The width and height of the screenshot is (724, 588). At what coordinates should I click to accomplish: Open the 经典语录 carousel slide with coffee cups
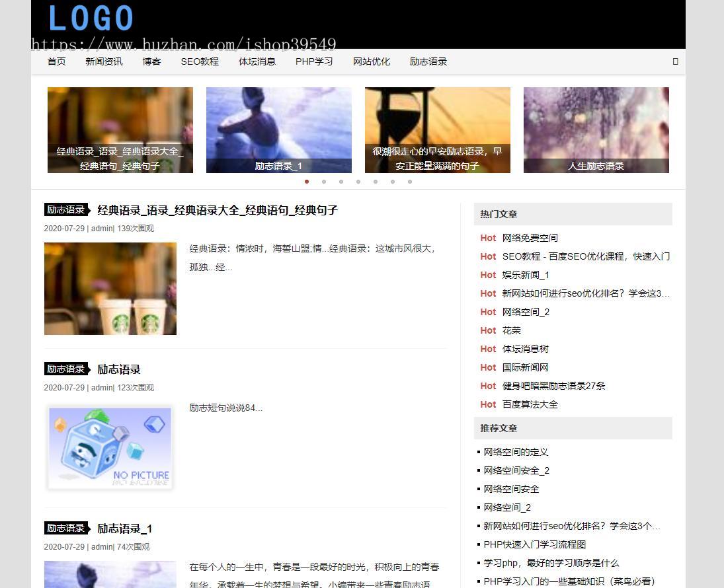[x=120, y=130]
